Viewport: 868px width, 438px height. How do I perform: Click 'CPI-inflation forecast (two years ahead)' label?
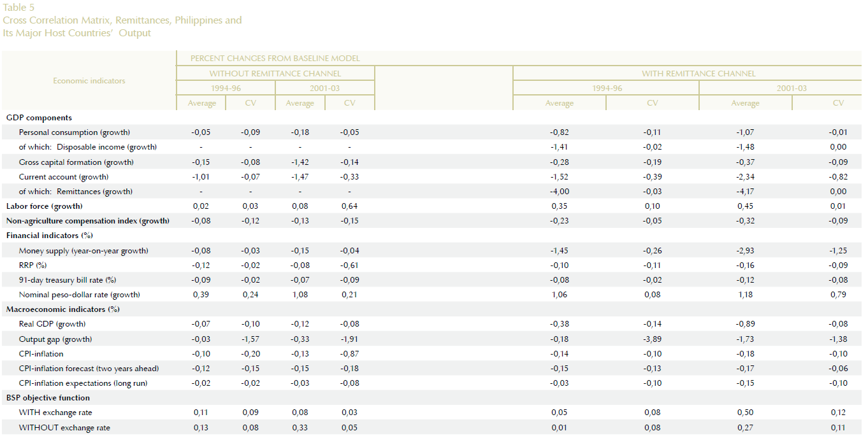tap(89, 369)
